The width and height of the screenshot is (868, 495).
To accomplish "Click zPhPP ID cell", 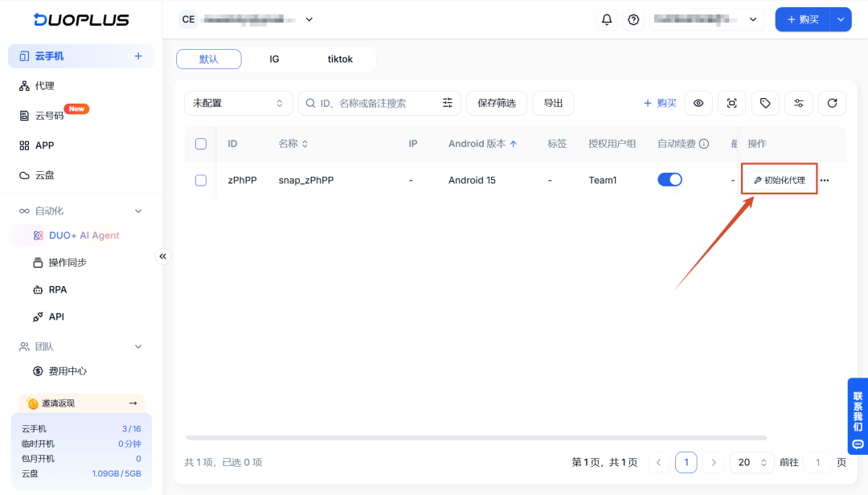I will pyautogui.click(x=243, y=180).
